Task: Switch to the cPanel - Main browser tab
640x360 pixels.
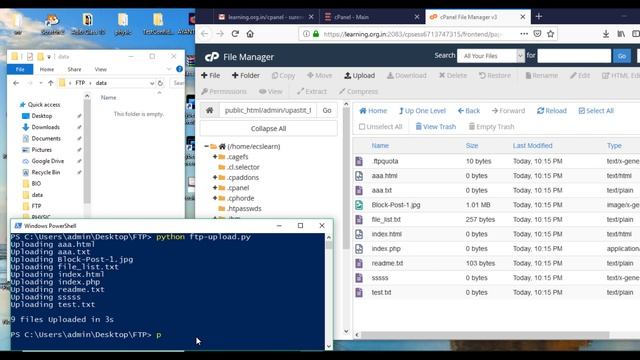Action: pyautogui.click(x=371, y=17)
